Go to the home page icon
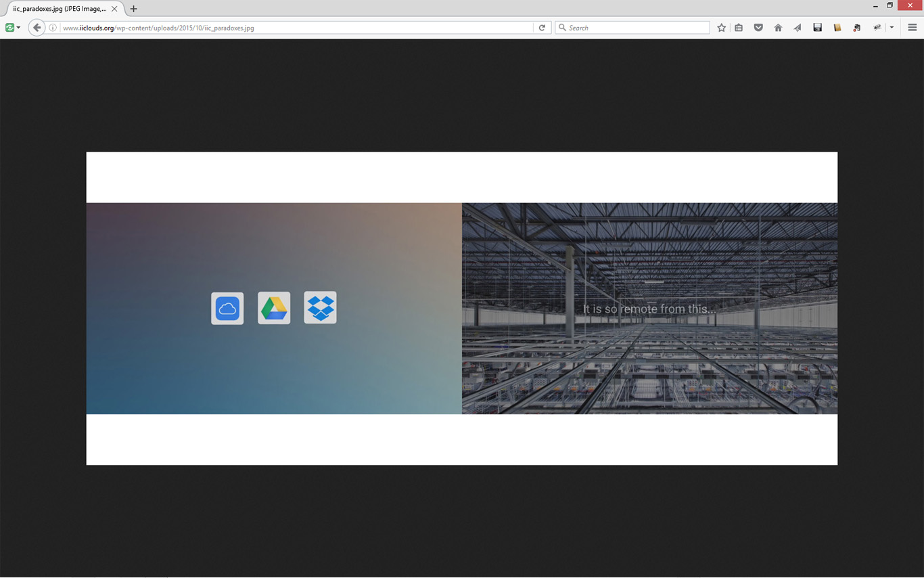This screenshot has width=924, height=578. click(778, 28)
